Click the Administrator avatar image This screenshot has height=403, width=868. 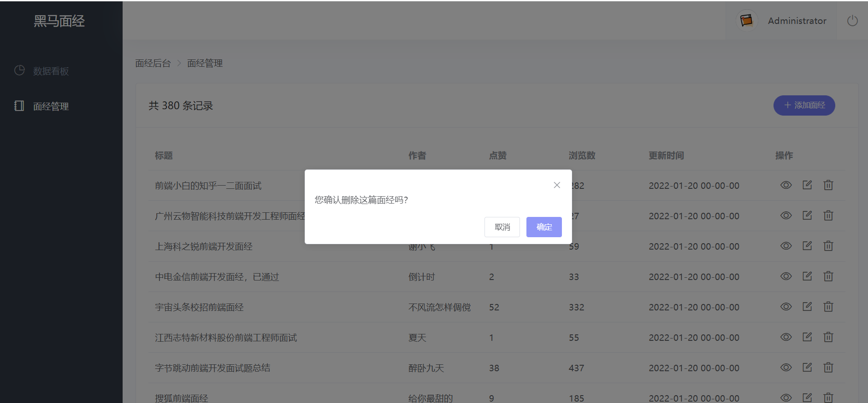pyautogui.click(x=746, y=20)
